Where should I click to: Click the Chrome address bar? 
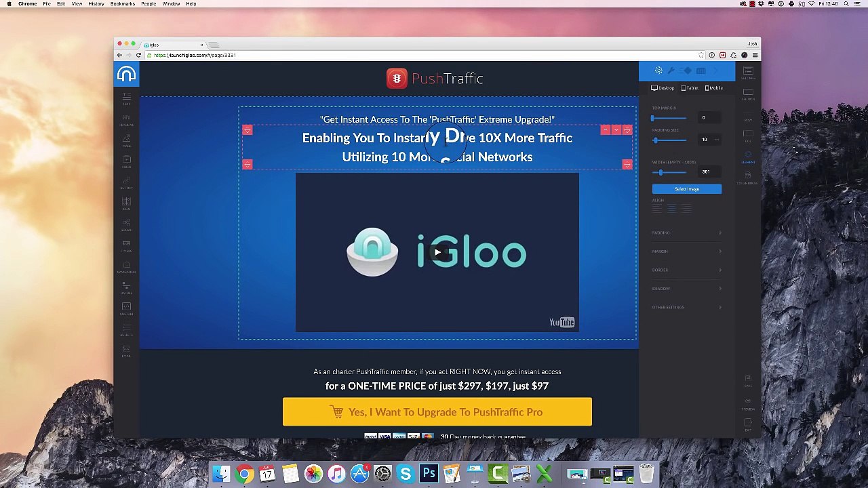point(424,55)
